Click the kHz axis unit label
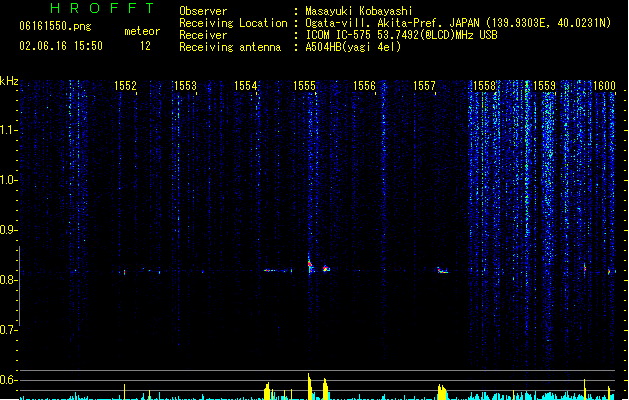 (9, 81)
